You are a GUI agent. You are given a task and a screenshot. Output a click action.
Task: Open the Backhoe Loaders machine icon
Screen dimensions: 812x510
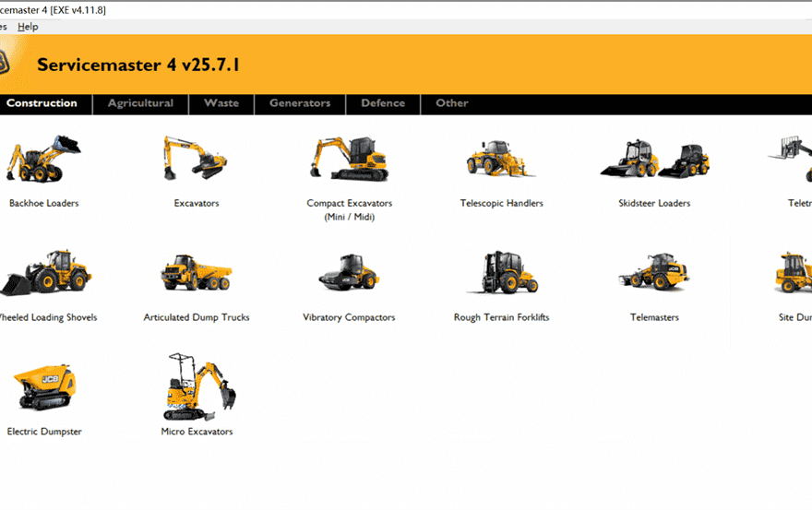44,159
